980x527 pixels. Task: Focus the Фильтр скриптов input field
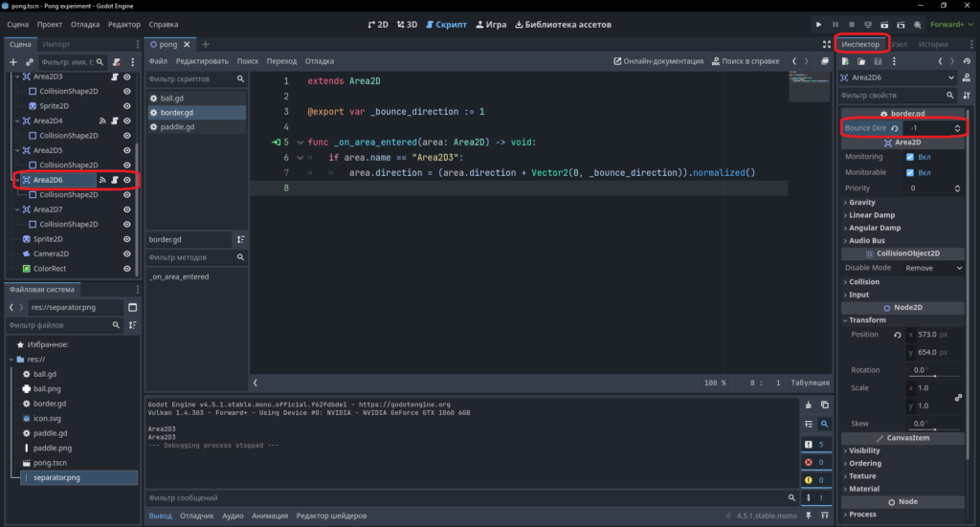196,79
